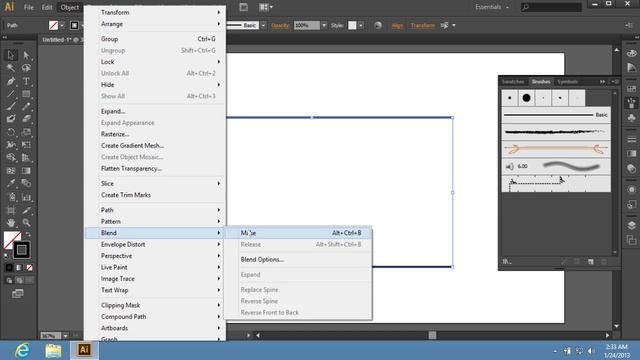Viewport: 640px width, 360px height.
Task: Click Align link in control bar
Action: point(397,25)
